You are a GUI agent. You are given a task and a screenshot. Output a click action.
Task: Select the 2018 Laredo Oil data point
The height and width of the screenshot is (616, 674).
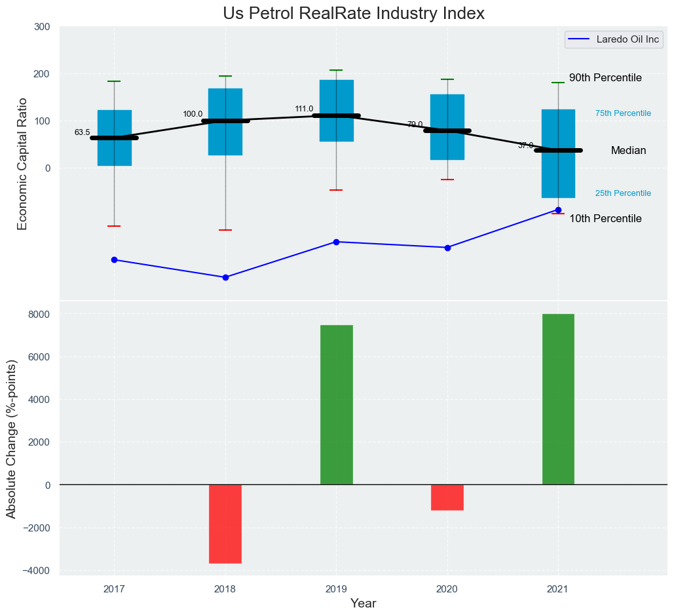(225, 277)
